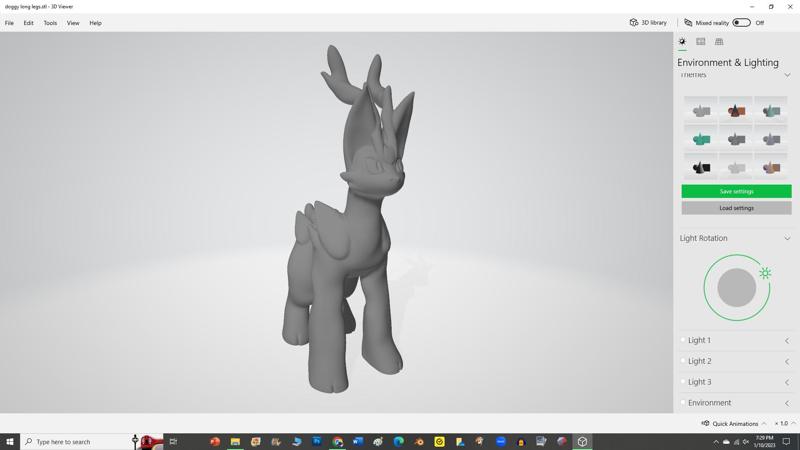Open the Quick Animations menu
The image size is (800, 450).
point(735,423)
